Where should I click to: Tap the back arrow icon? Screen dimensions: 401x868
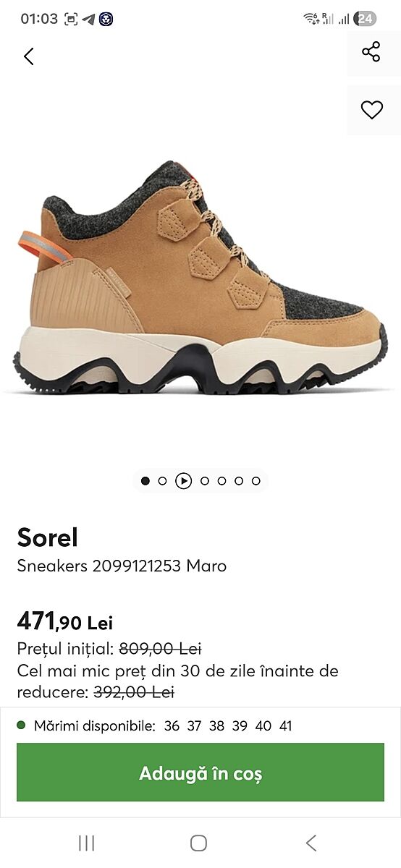point(29,56)
